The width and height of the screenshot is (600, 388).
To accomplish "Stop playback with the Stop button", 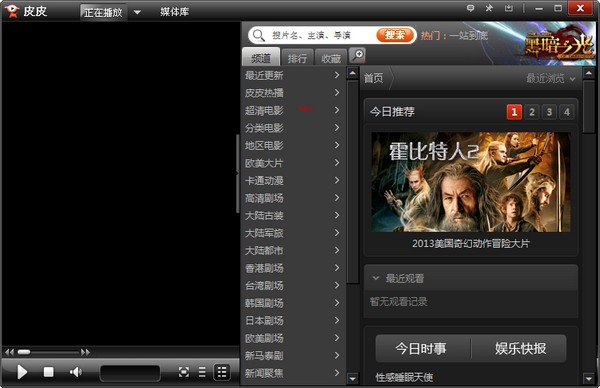I will pyautogui.click(x=49, y=372).
